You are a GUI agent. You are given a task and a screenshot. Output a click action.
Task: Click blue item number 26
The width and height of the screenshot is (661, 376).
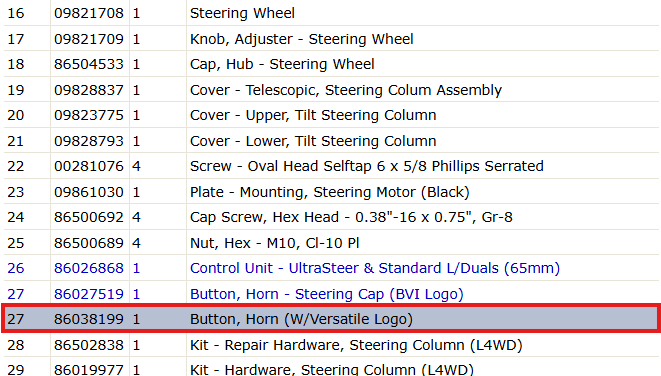pyautogui.click(x=16, y=268)
